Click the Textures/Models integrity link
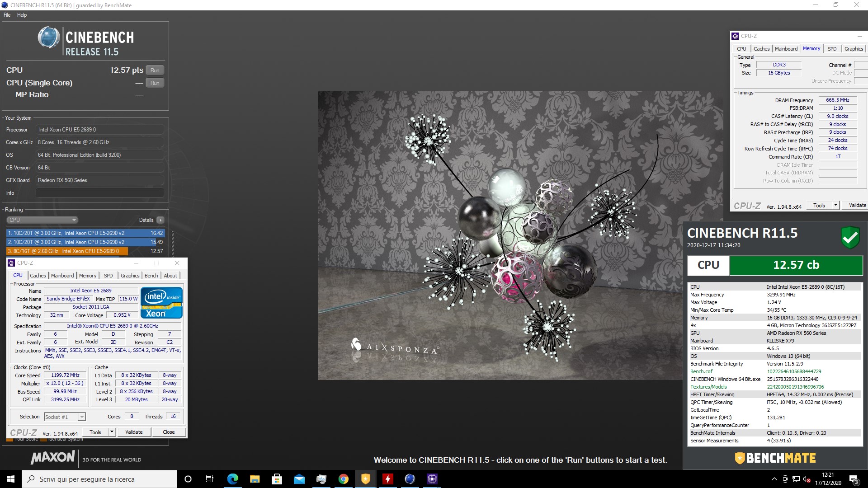Viewport: 868px width, 488px height. (708, 387)
